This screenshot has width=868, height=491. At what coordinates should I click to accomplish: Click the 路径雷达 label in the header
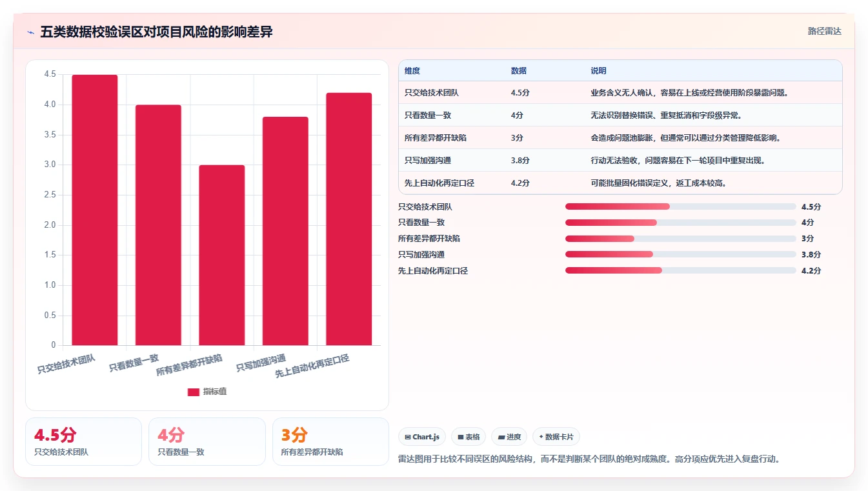point(824,31)
